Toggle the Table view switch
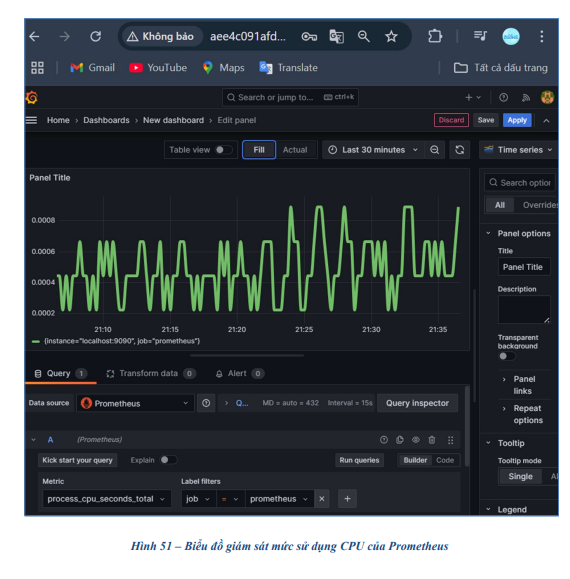Viewport: 570px width, 579px height. point(223,150)
